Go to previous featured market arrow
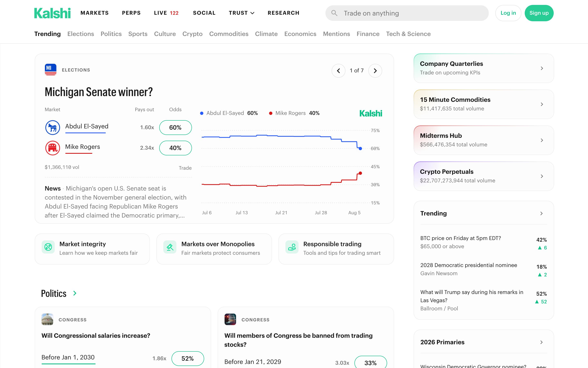Viewport: 588px width, 368px height. 339,71
